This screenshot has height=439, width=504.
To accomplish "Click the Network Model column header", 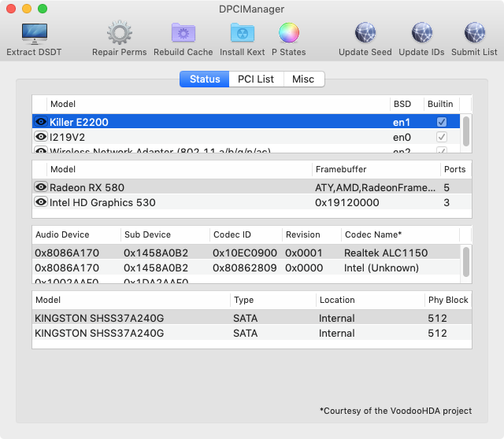I will tap(218, 104).
